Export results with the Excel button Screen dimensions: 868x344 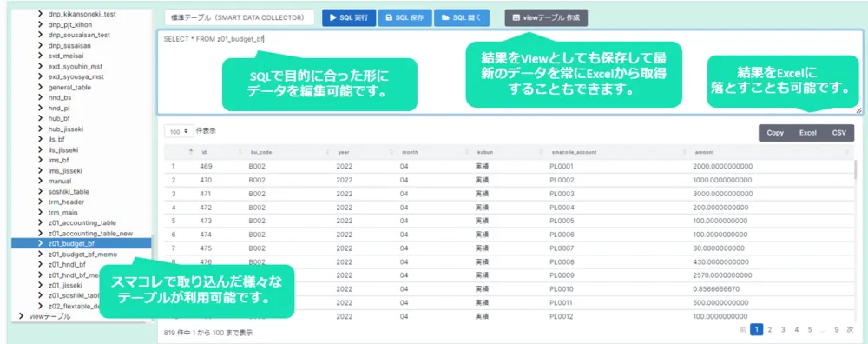[x=807, y=133]
